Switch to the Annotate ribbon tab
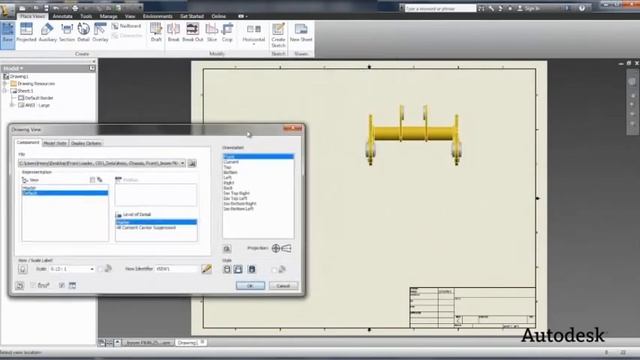 pyautogui.click(x=62, y=16)
